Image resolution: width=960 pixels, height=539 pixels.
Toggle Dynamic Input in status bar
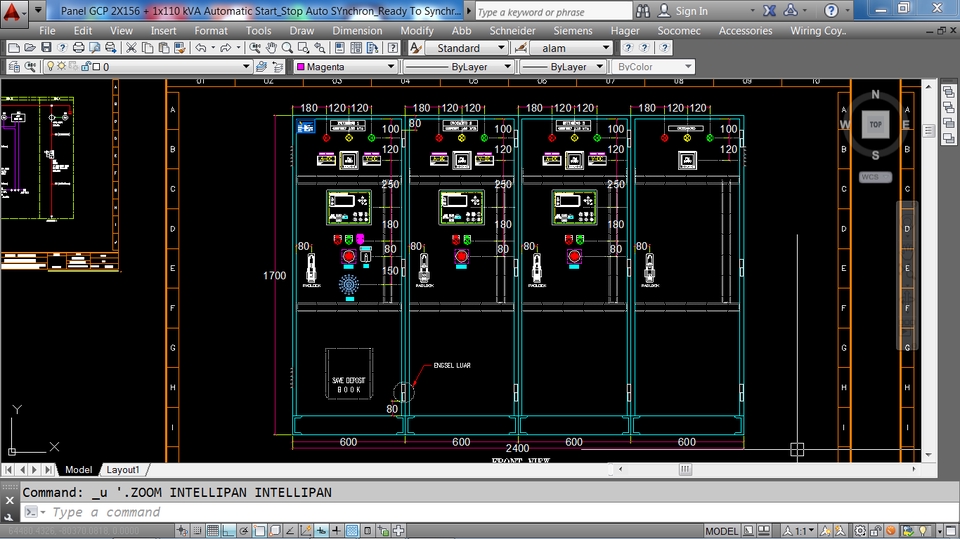click(321, 531)
